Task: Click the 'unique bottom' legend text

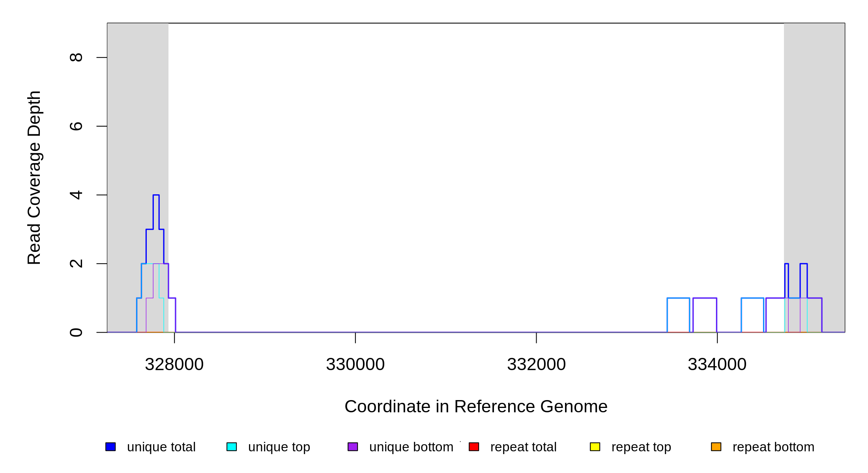Action: 411,447
